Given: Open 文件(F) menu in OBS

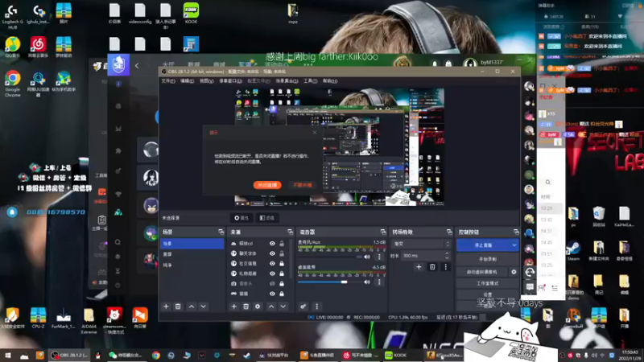Looking at the screenshot, I should [x=168, y=81].
